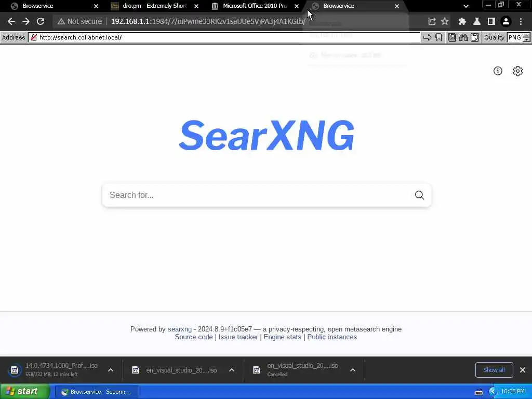This screenshot has width=532, height=399.
Task: Expand hidden tray icons arrow
Action: [x=493, y=392]
